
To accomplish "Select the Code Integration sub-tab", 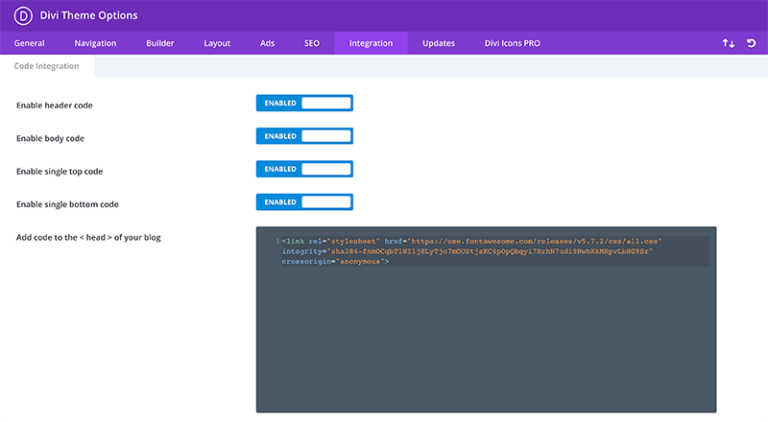I will pos(46,66).
